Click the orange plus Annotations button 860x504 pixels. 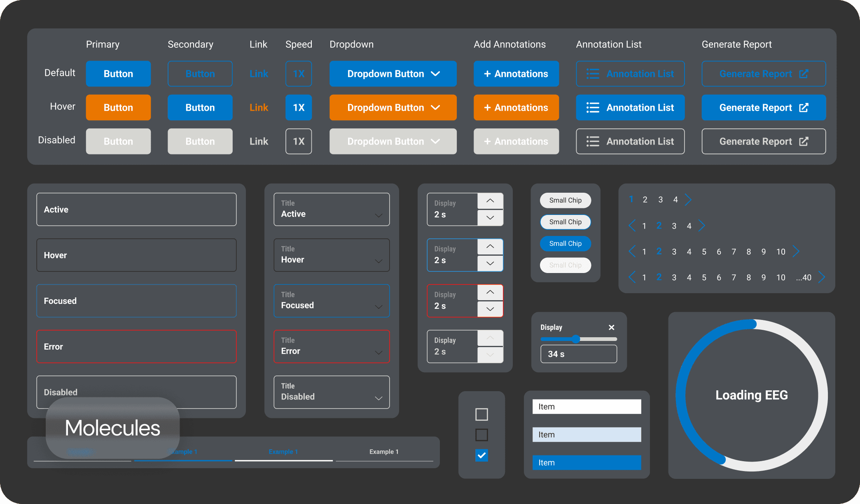coord(516,107)
